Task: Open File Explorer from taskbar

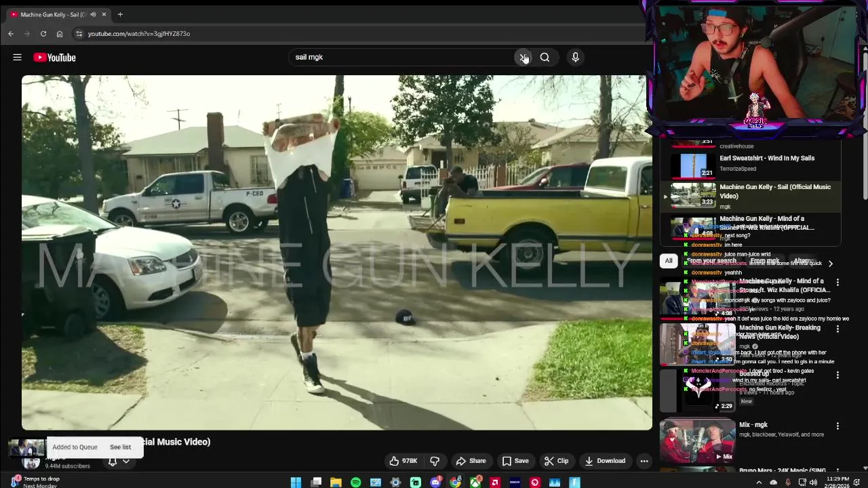Action: coord(336,483)
